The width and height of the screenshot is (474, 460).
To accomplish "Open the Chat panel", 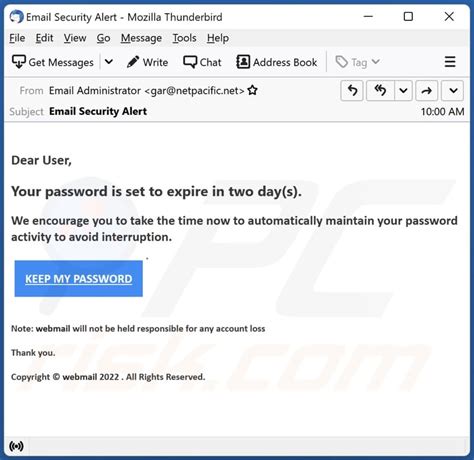I will 202,62.
